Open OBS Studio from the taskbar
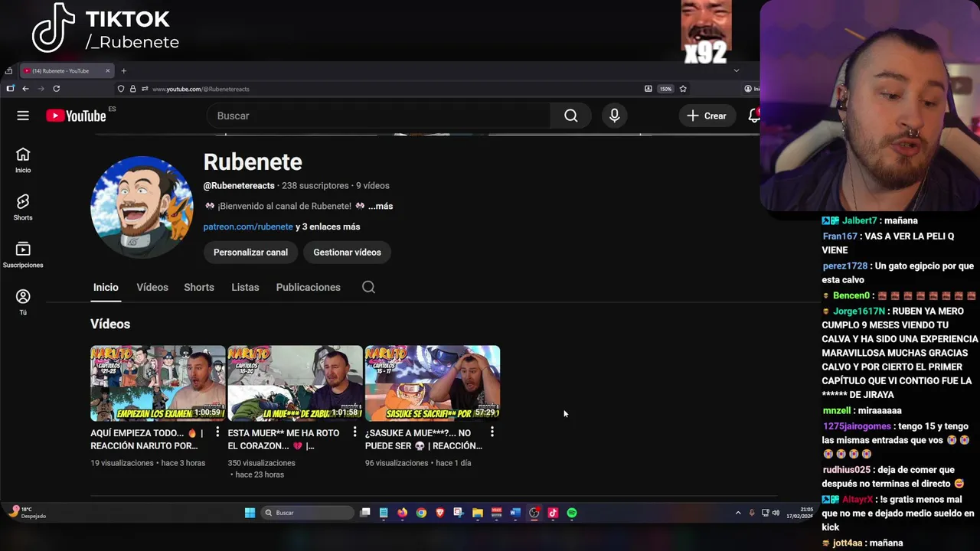This screenshot has height=551, width=980. pos(534,513)
